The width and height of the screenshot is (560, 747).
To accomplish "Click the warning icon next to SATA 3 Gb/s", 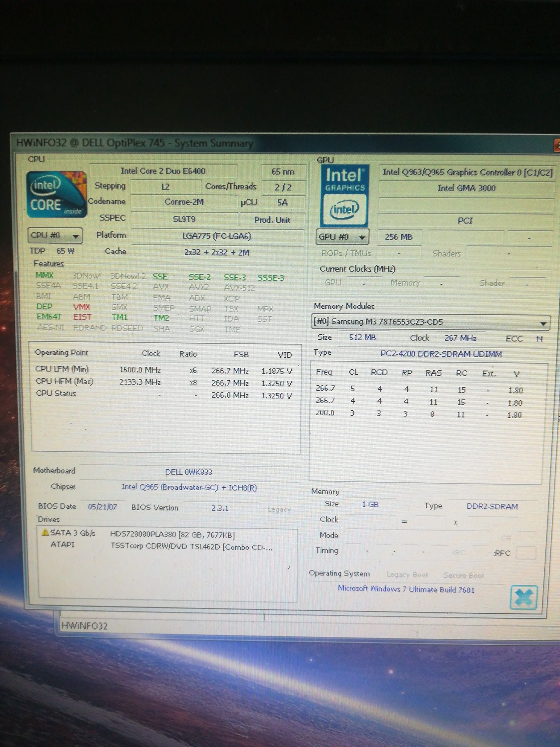I will pos(45,532).
